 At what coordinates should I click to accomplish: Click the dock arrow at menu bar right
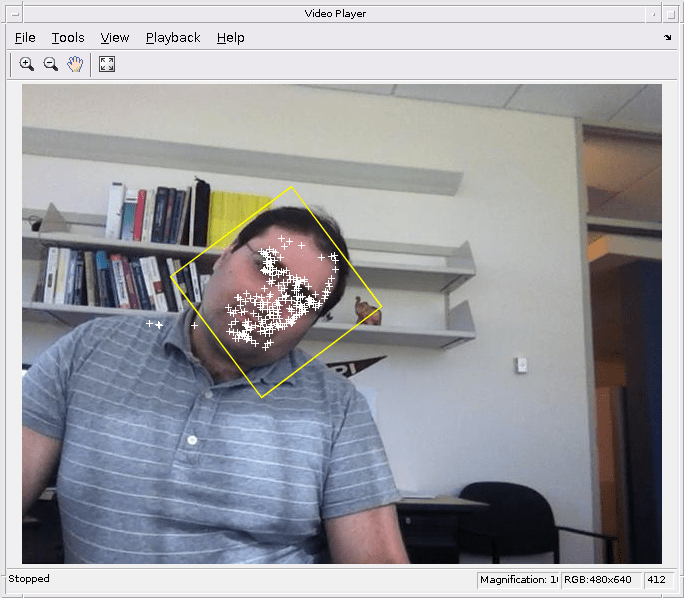(667, 38)
